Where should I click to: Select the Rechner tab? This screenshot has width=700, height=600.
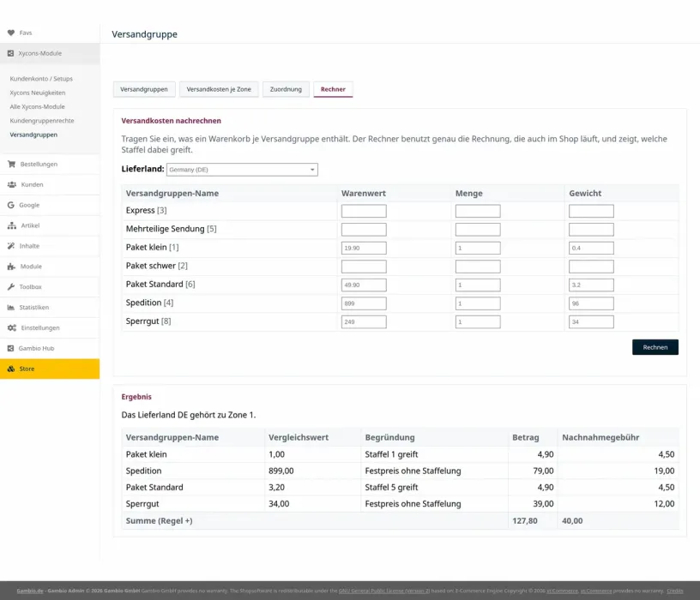tap(333, 89)
